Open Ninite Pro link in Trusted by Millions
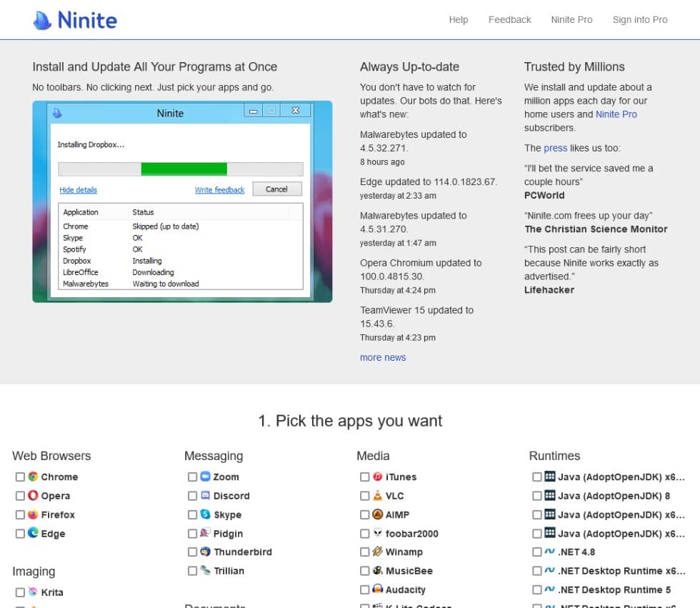Image resolution: width=700 pixels, height=608 pixels. (x=616, y=114)
